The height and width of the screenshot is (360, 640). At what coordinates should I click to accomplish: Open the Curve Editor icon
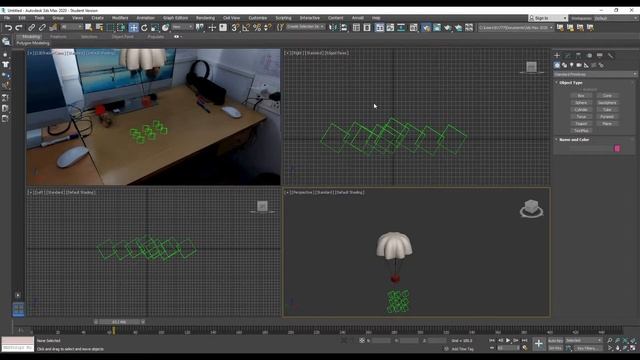click(x=390, y=28)
